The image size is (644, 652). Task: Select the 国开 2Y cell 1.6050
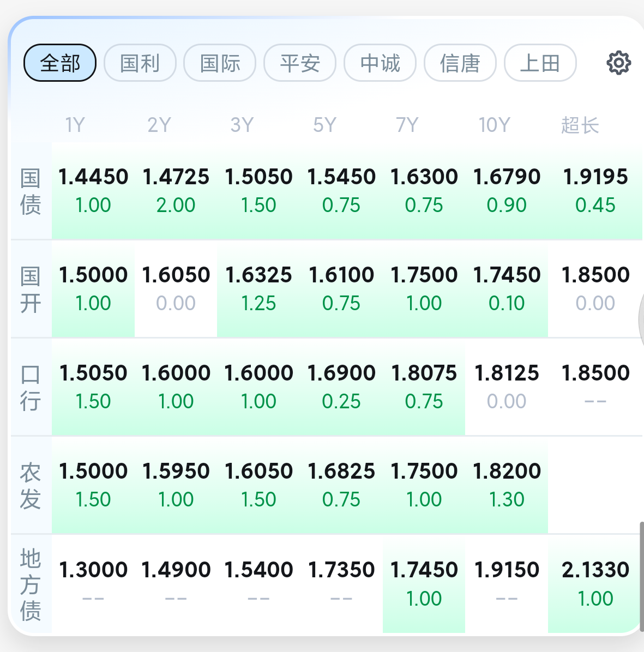pyautogui.click(x=176, y=289)
